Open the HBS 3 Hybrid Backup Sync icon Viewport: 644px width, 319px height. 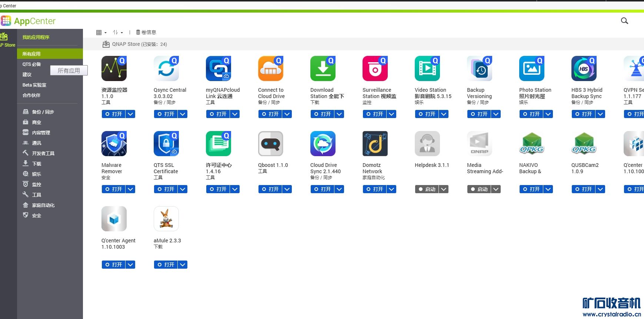point(584,68)
